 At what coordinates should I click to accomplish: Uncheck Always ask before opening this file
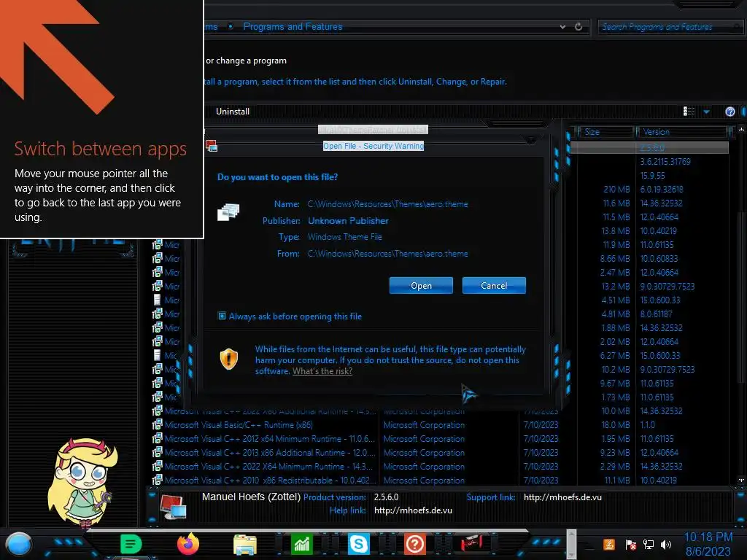pos(222,316)
